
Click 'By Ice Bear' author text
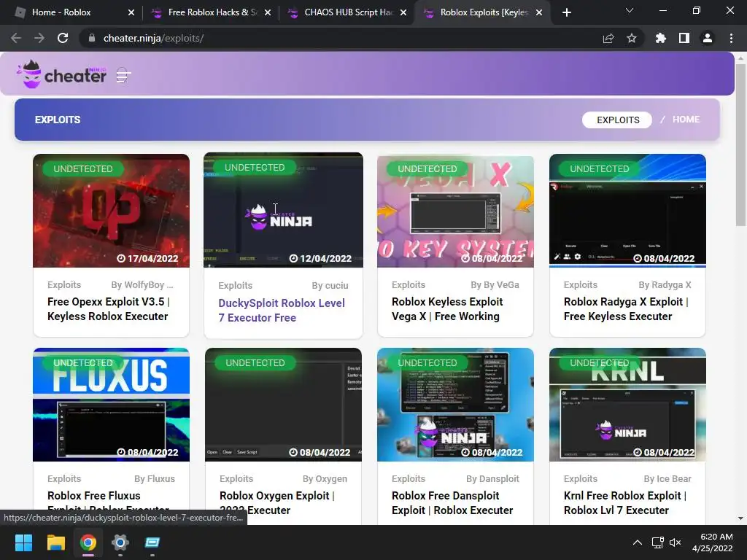point(667,478)
